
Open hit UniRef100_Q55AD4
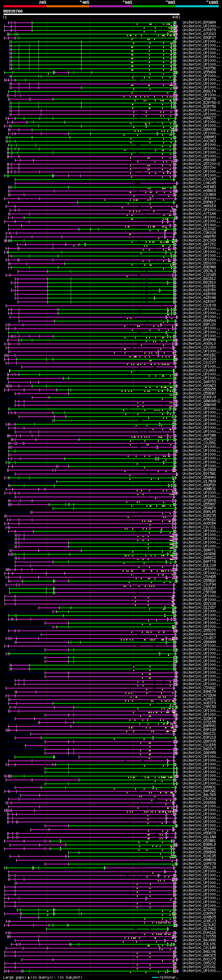(x=199, y=72)
